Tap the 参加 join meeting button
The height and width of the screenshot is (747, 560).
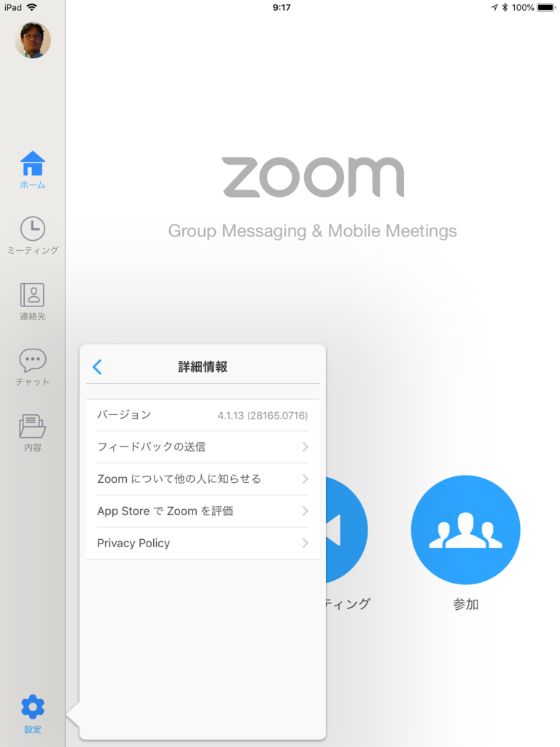click(x=465, y=530)
